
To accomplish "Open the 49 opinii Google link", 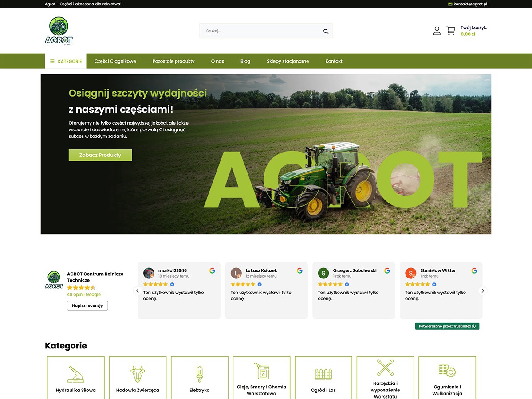I will tap(84, 294).
